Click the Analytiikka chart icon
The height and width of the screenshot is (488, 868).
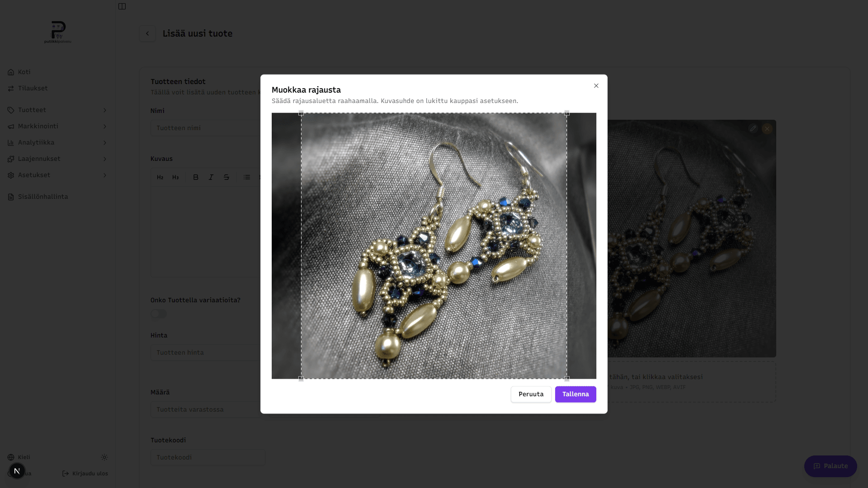(11, 143)
